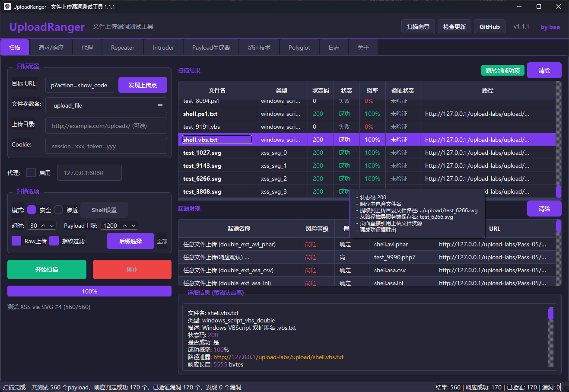Click the detail info panel scrollbar thumb

[x=551, y=313]
